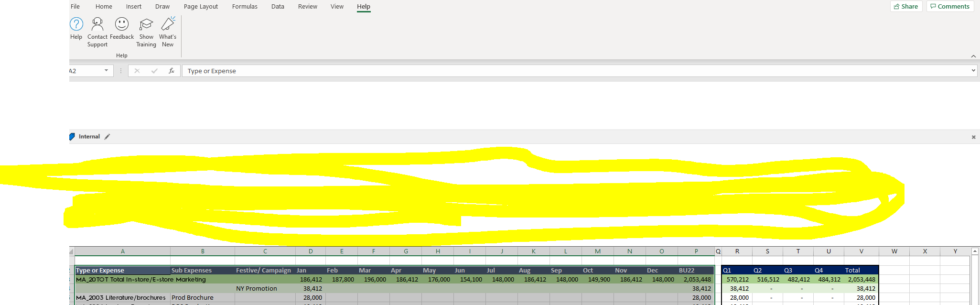Image resolution: width=980 pixels, height=305 pixels.
Task: Switch to the Home tab
Action: coord(104,6)
